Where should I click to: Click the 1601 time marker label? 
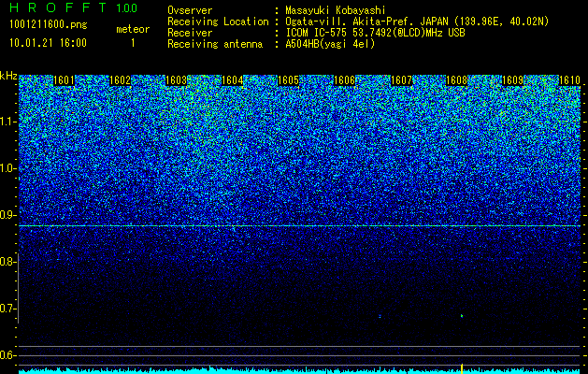(64, 80)
